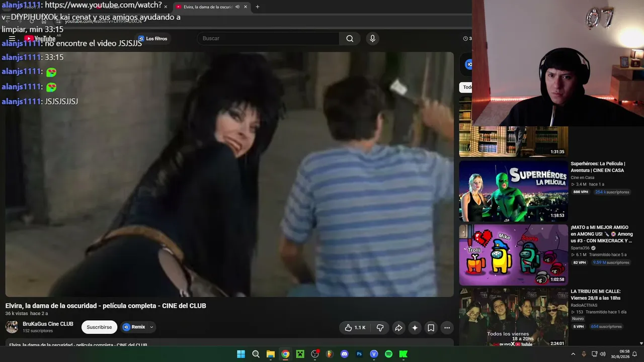Open the Superhéroes La Película thumbnail
Image resolution: width=644 pixels, height=362 pixels.
513,191
